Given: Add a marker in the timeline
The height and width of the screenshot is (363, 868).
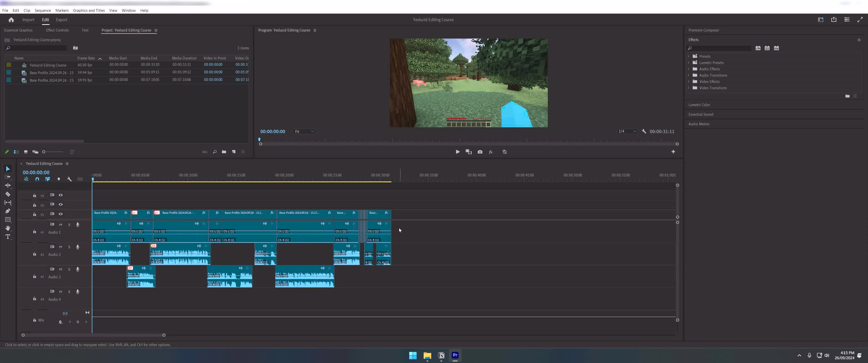Looking at the screenshot, I should 59,179.
